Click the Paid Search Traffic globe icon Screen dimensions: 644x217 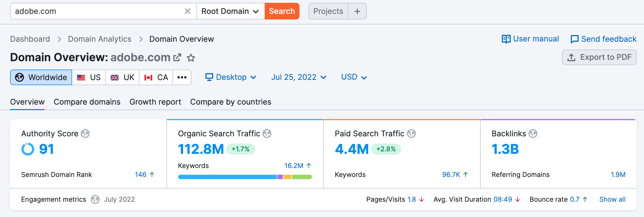[411, 134]
